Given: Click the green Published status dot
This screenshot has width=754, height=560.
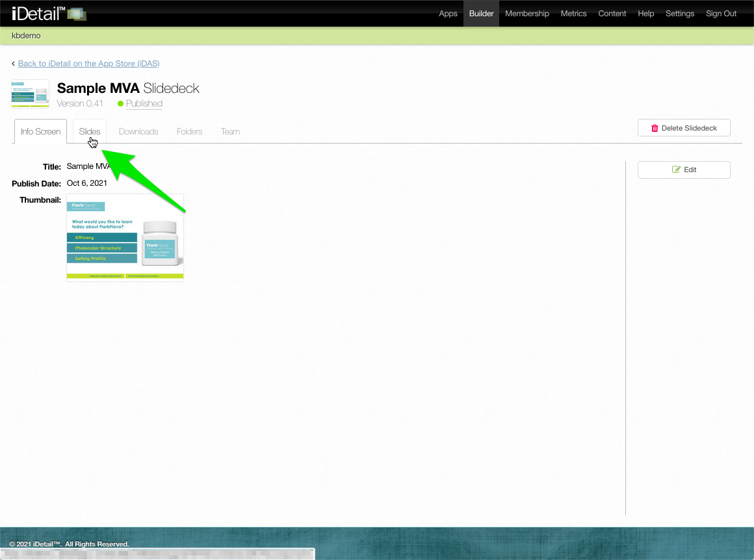Looking at the screenshot, I should click(121, 103).
